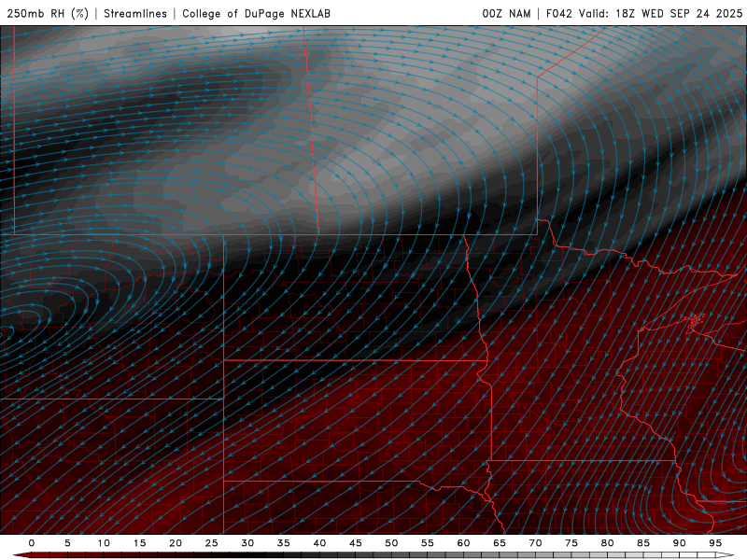The height and width of the screenshot is (560, 747).
Task: Click the colorbar label "35"
Action: pyautogui.click(x=284, y=543)
